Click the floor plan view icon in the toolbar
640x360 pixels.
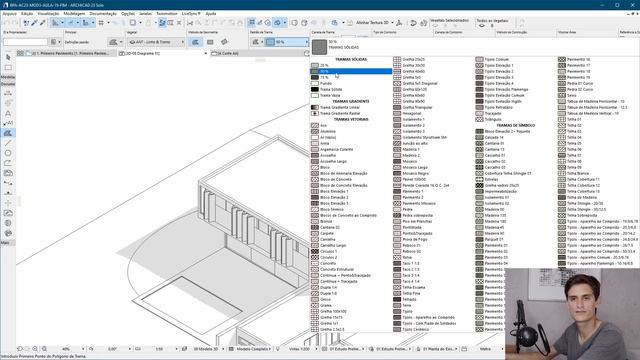click(x=252, y=23)
